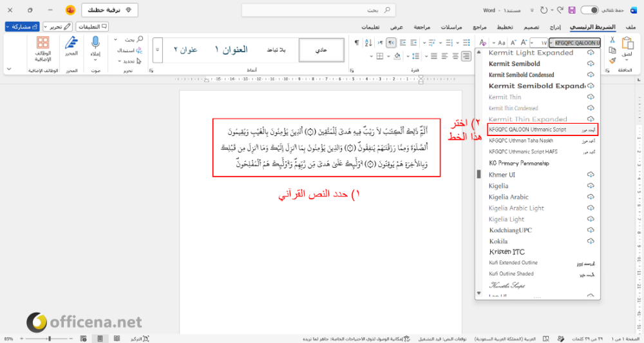
Task: Click download cloud icon beside Kokila
Action: coord(591,241)
